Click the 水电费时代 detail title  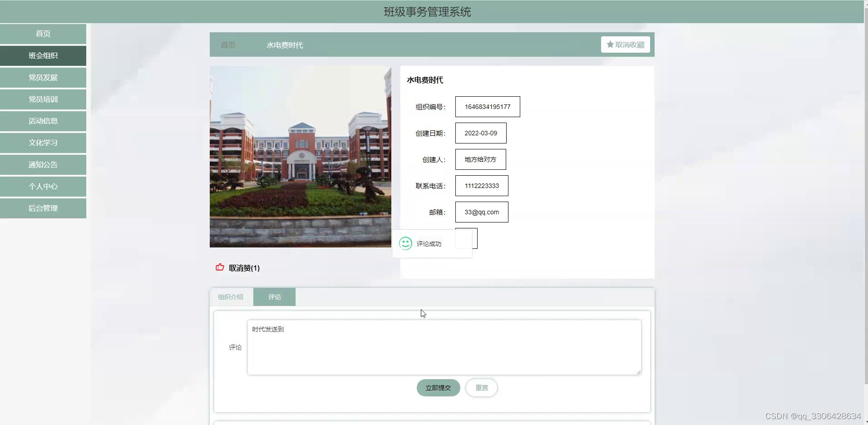(x=425, y=80)
